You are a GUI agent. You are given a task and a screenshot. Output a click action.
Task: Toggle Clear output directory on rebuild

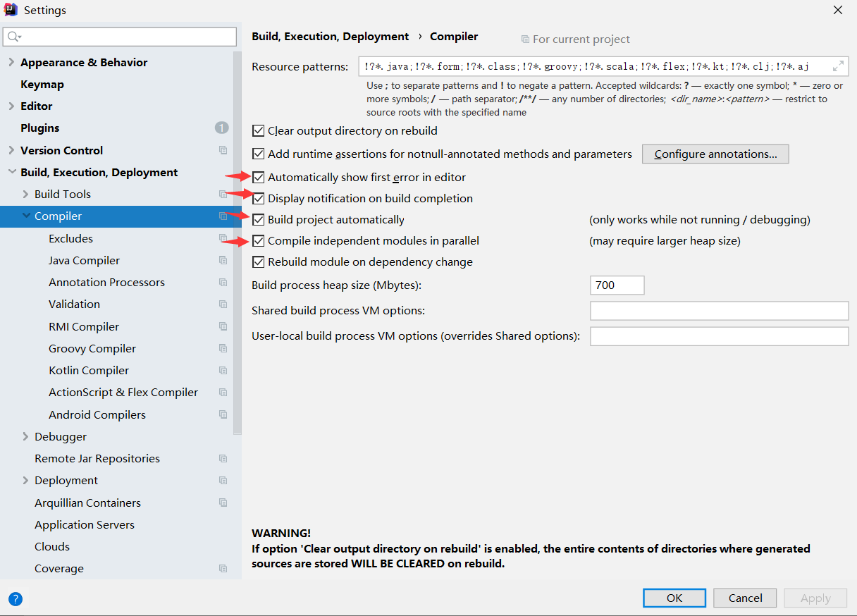click(259, 130)
